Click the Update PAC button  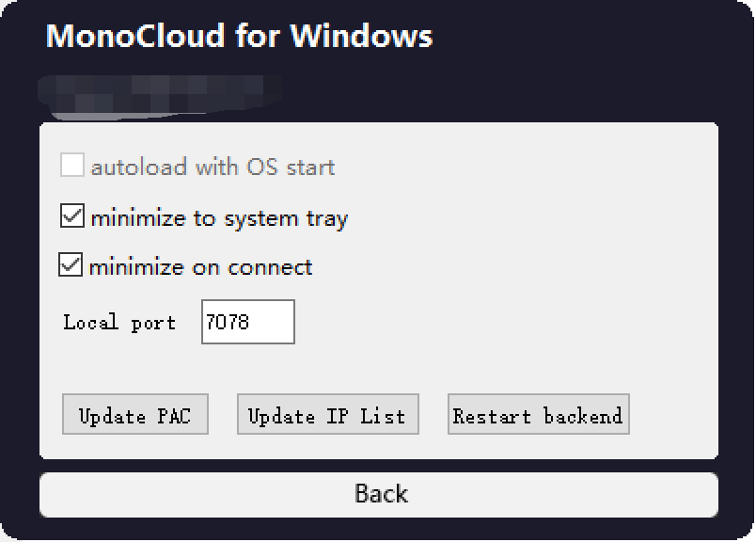click(134, 414)
